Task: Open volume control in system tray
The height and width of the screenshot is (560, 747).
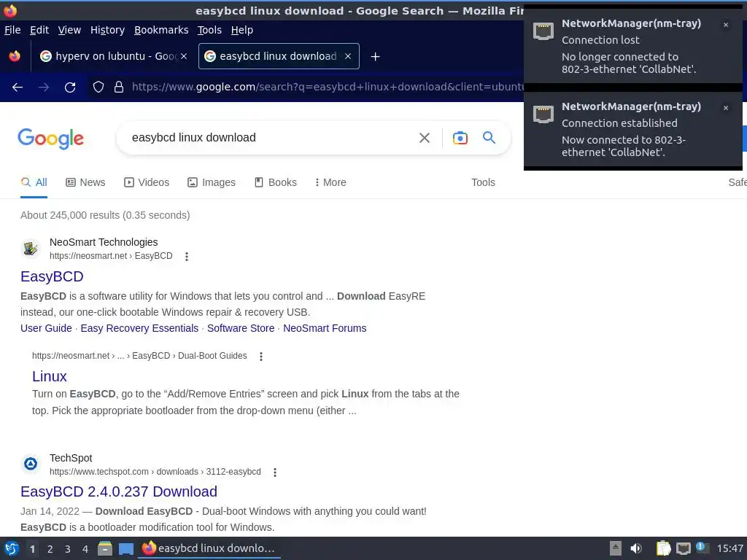Action: 636,548
